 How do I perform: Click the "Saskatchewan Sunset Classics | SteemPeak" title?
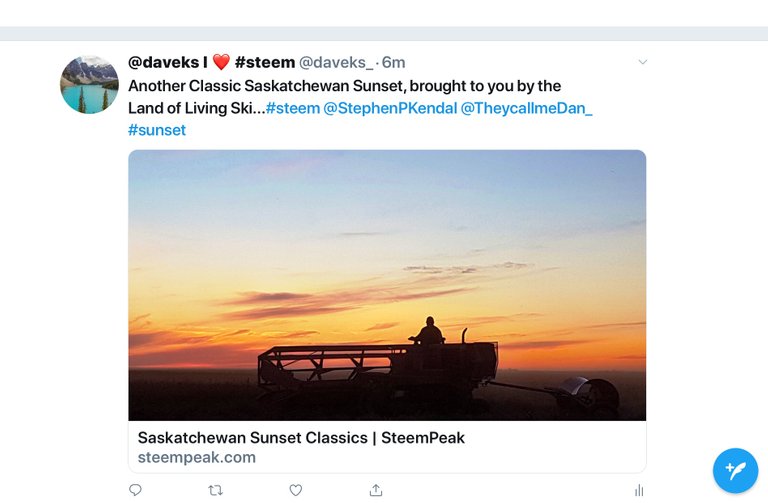pos(301,437)
